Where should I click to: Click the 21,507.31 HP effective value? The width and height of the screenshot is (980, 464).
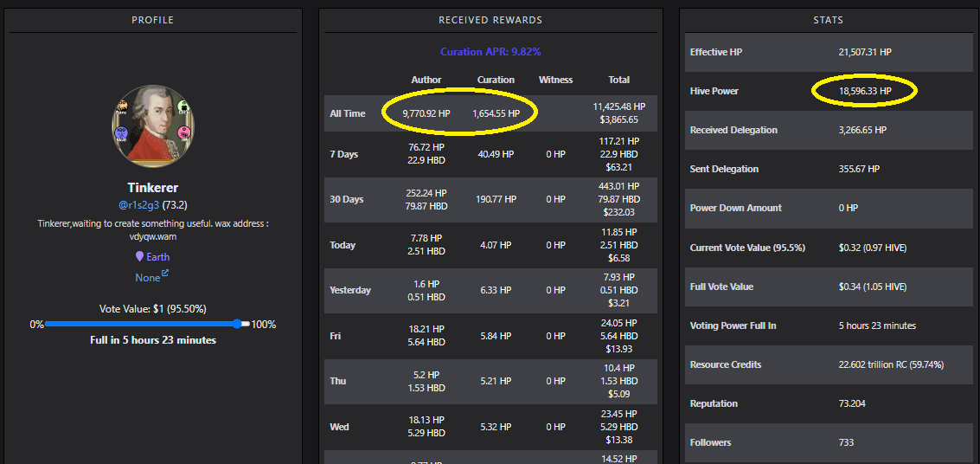coord(865,52)
